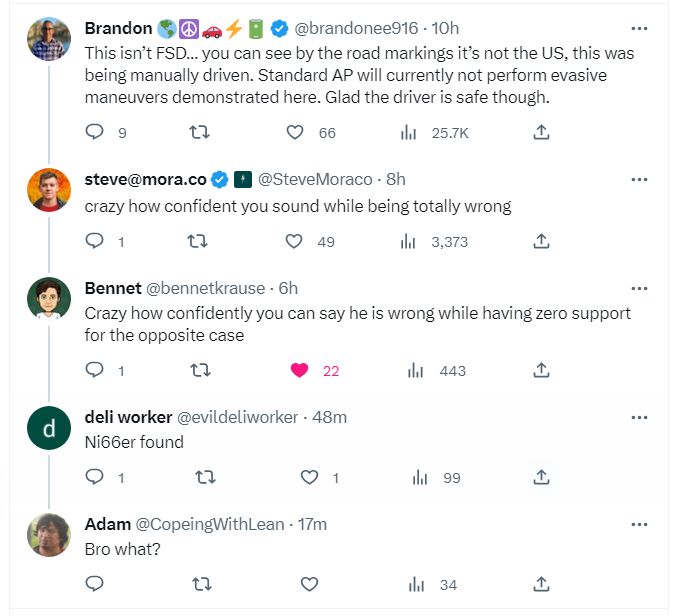
Task: Reply to Brandon's tweet about FSD
Action: (x=95, y=132)
